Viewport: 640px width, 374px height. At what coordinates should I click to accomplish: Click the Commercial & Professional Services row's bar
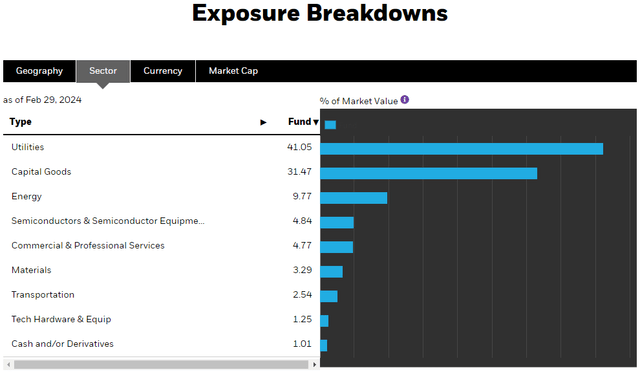(337, 247)
